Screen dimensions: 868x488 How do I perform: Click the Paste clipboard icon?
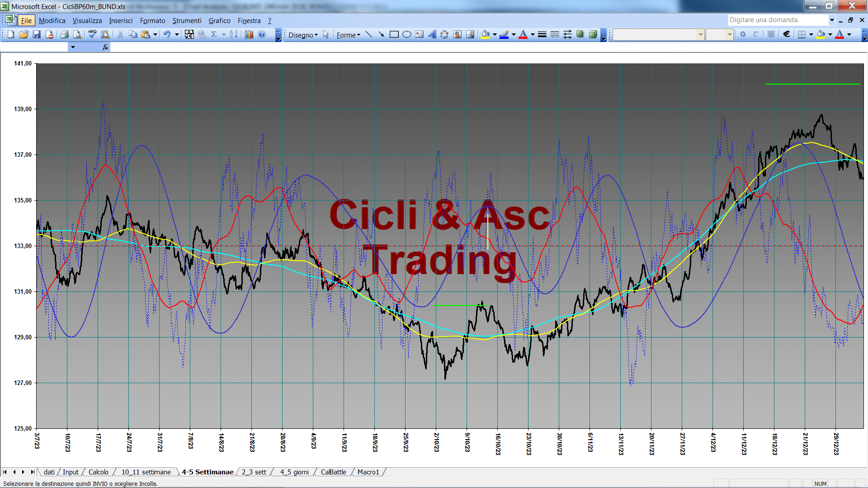coord(146,34)
